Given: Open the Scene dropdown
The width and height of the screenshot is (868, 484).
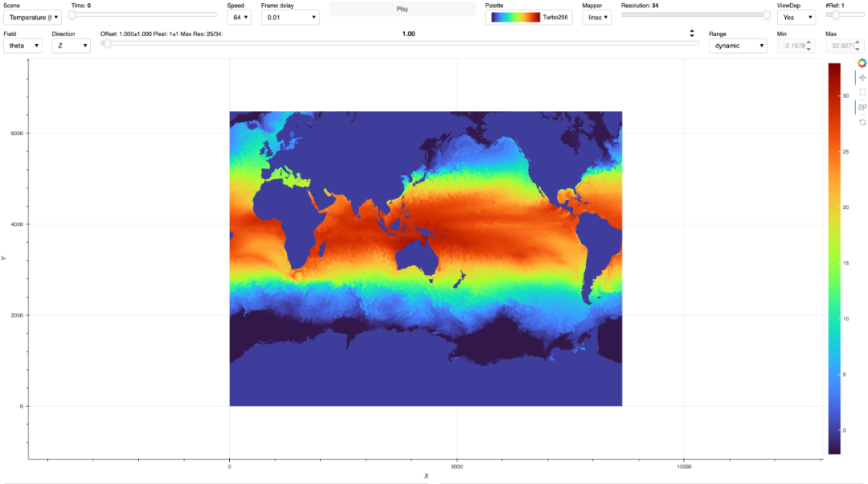Looking at the screenshot, I should click(32, 17).
